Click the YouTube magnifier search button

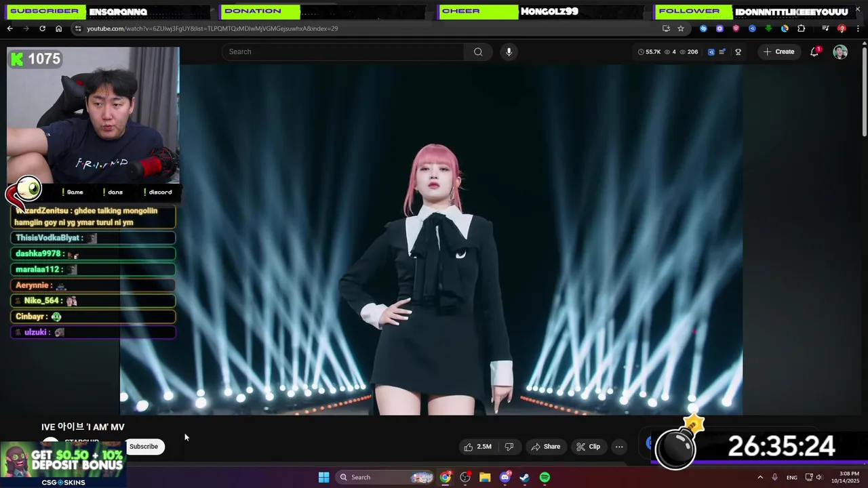478,52
